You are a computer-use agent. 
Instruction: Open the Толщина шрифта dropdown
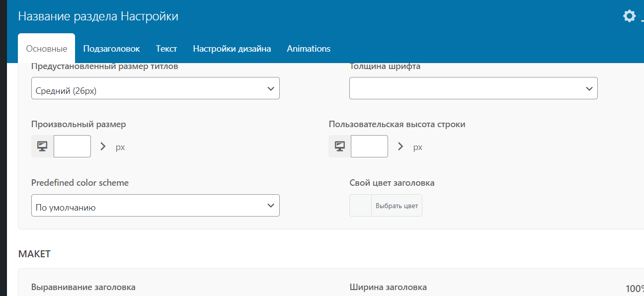tap(473, 88)
